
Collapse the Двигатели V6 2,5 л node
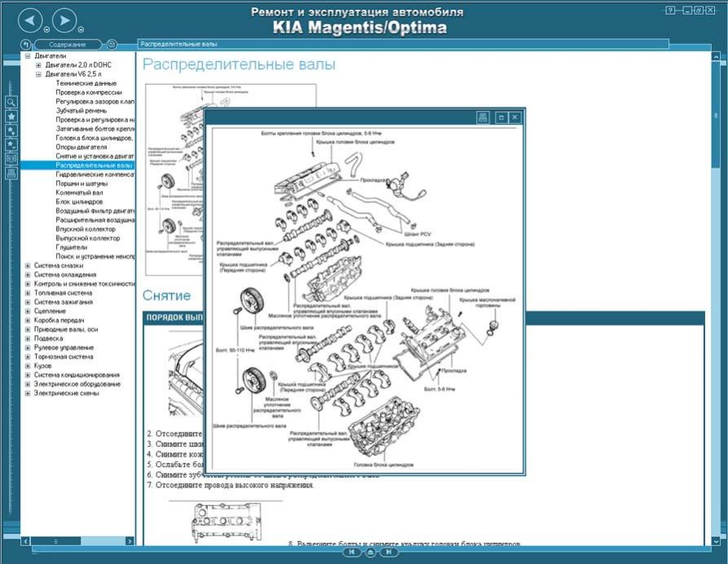pos(38,74)
